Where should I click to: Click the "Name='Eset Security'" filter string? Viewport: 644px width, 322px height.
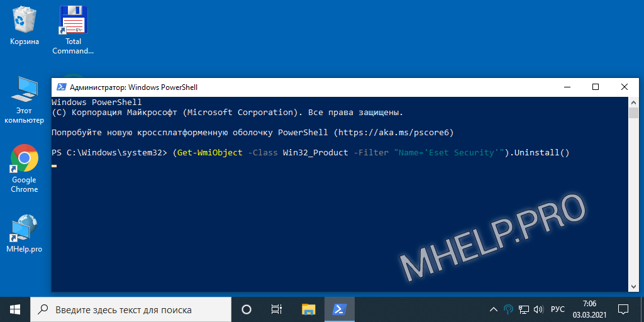(448, 153)
